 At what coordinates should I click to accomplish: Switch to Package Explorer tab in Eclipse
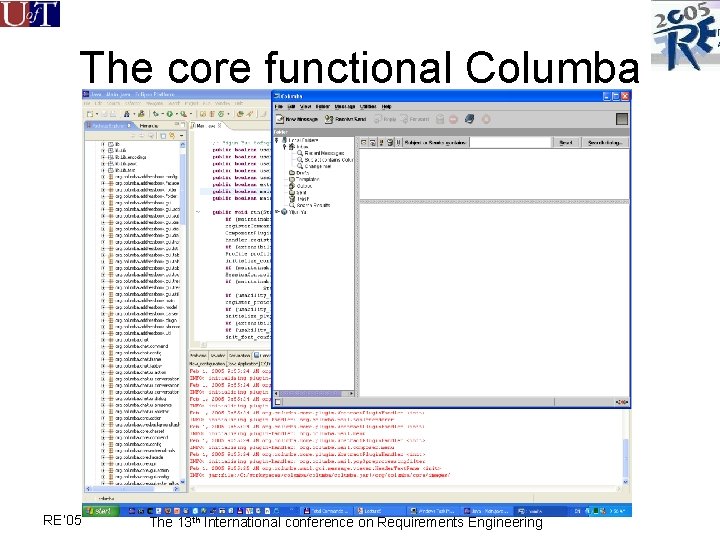109,125
